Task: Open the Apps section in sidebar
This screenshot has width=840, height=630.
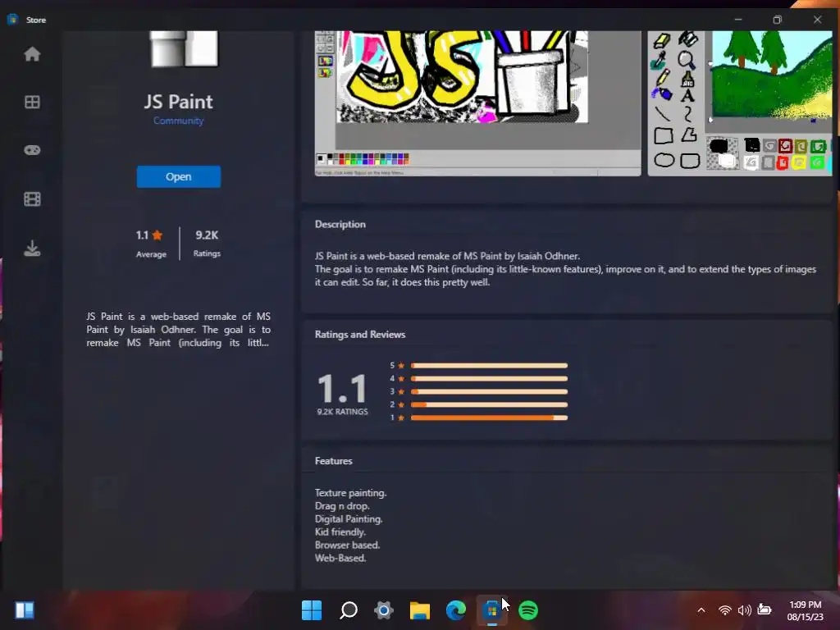Action: (x=32, y=102)
